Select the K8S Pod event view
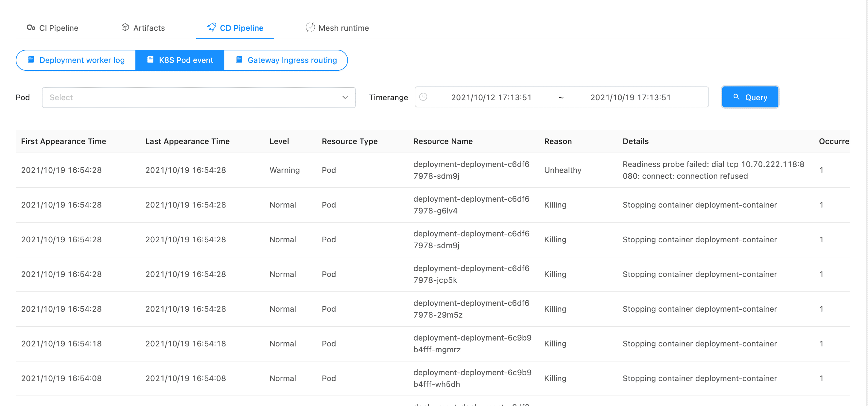This screenshot has width=868, height=406. pyautogui.click(x=180, y=60)
